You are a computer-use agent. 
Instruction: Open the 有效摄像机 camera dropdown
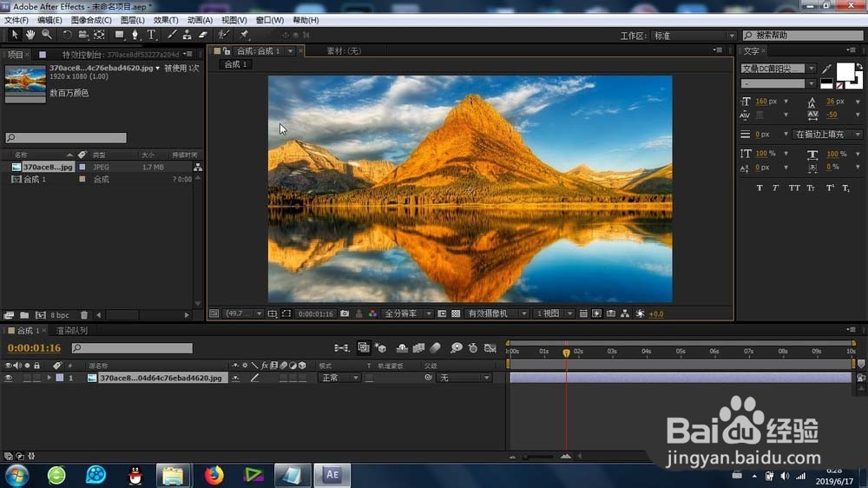click(x=496, y=313)
